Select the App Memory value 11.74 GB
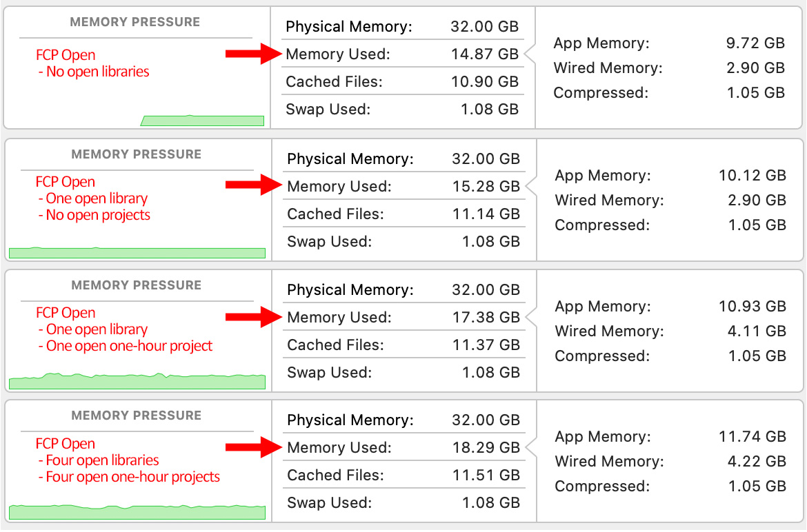 click(x=753, y=437)
